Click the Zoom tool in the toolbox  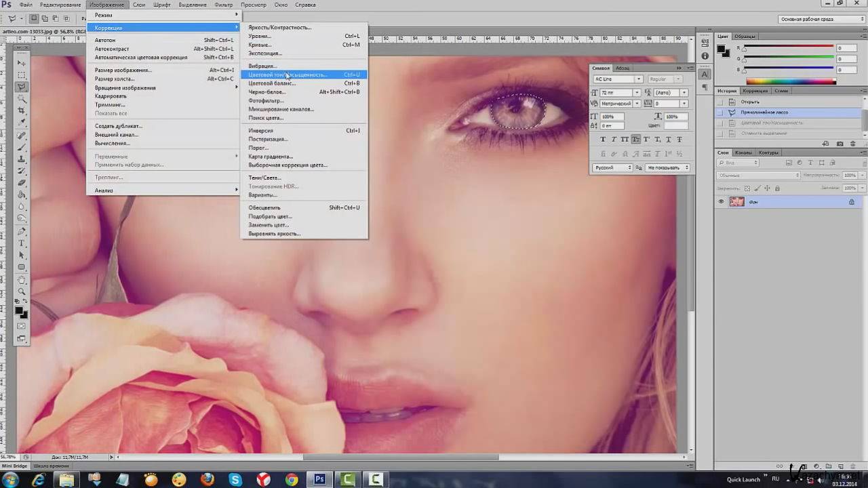[22, 291]
